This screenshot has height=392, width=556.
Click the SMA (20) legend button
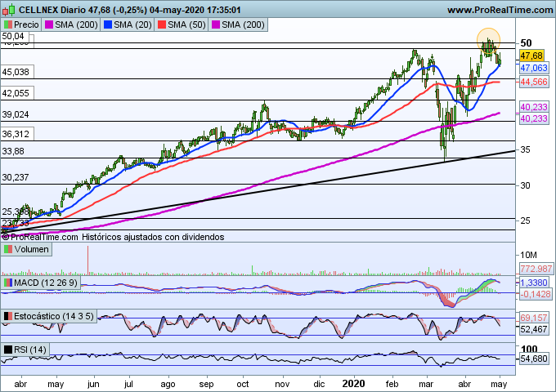[x=128, y=24]
